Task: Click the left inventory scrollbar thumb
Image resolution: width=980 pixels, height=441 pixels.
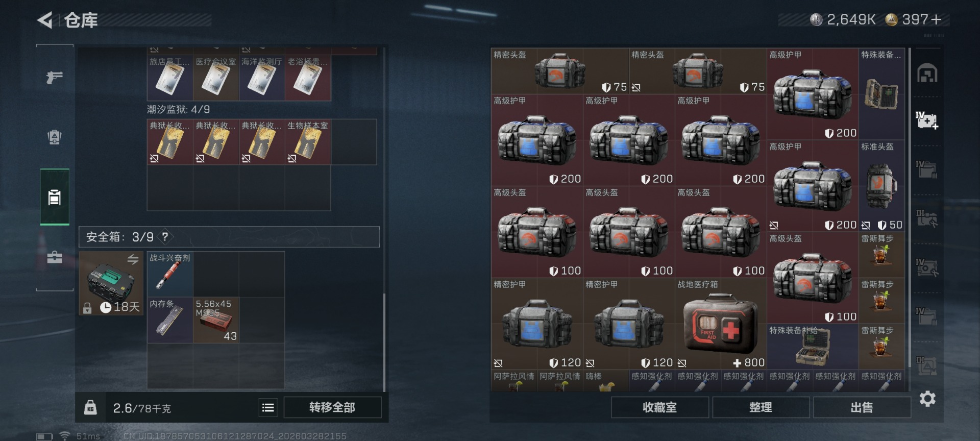Action: (x=384, y=342)
